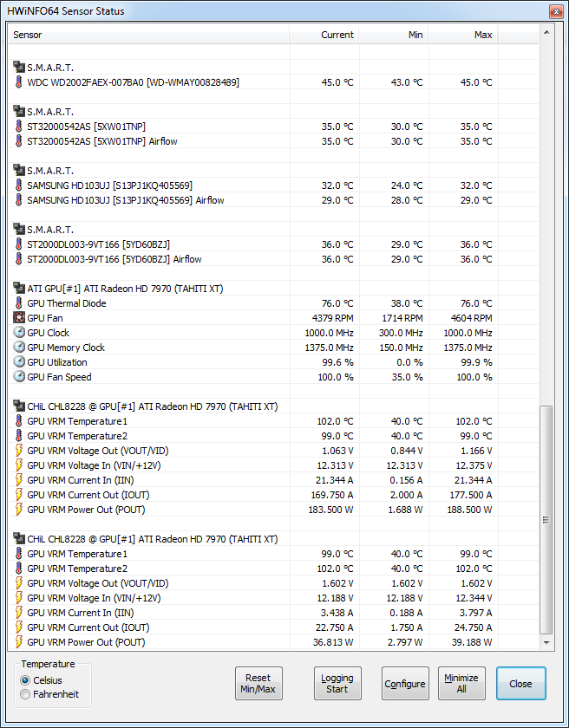
Task: Click the lightning icon for GPU VRM Current In 3.438 A
Action: (x=18, y=613)
